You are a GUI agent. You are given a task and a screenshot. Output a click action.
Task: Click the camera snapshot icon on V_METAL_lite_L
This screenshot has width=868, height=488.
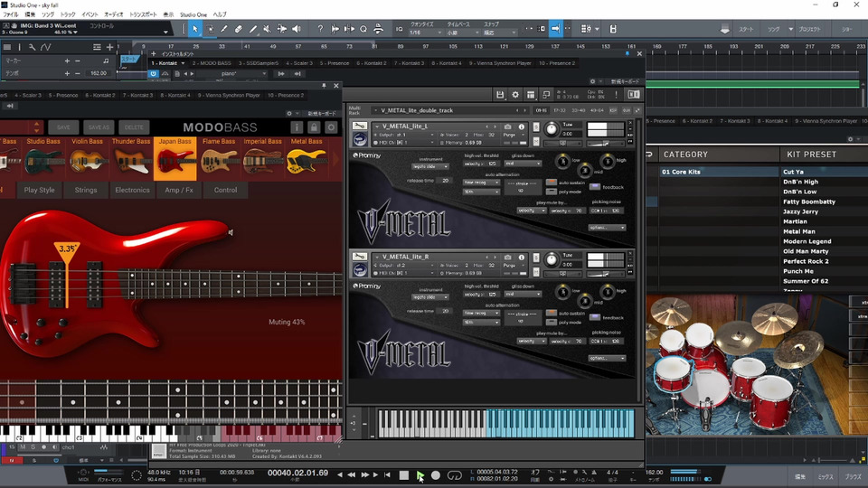coord(507,127)
